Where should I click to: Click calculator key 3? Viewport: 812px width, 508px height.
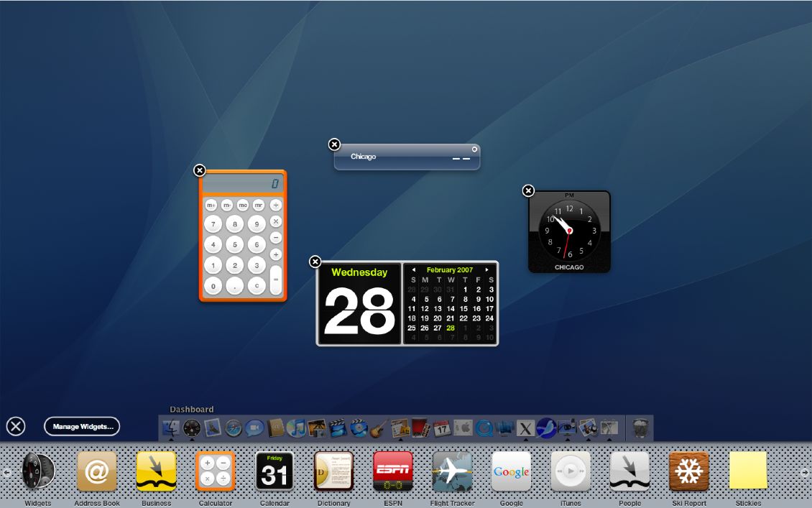257,265
